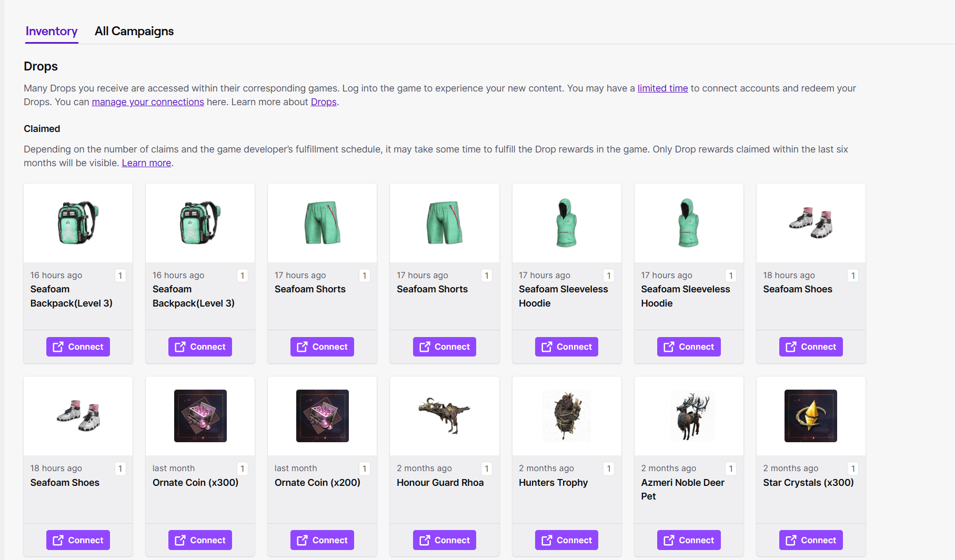The width and height of the screenshot is (955, 560).
Task: Open the 'Drops' link after 'Learn more about'
Action: pos(324,102)
